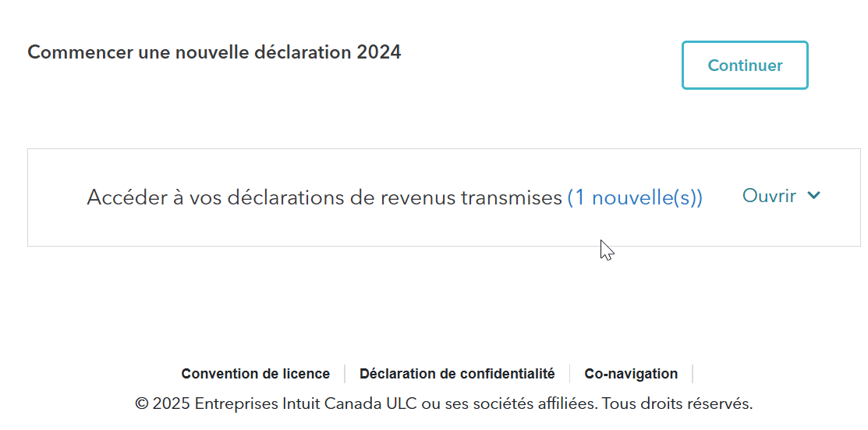Click the chevron arrow beside Ouvrir
The height and width of the screenshot is (430, 868).
click(814, 196)
